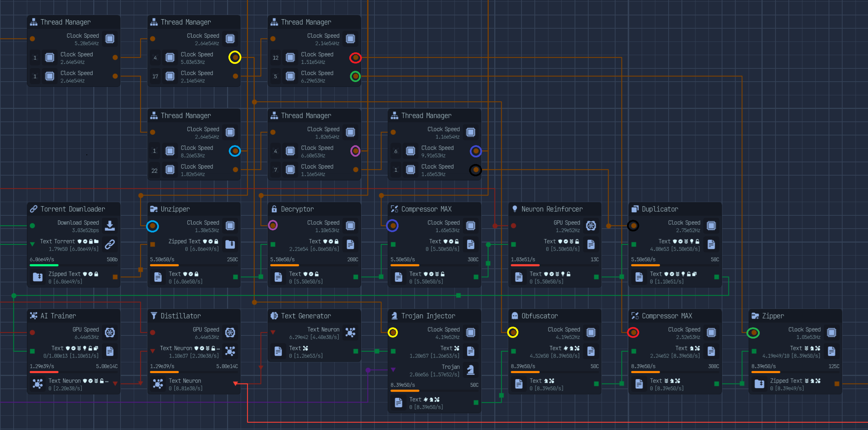Click the link icon in Torrent Downloader
868x430 pixels.
[x=110, y=244]
